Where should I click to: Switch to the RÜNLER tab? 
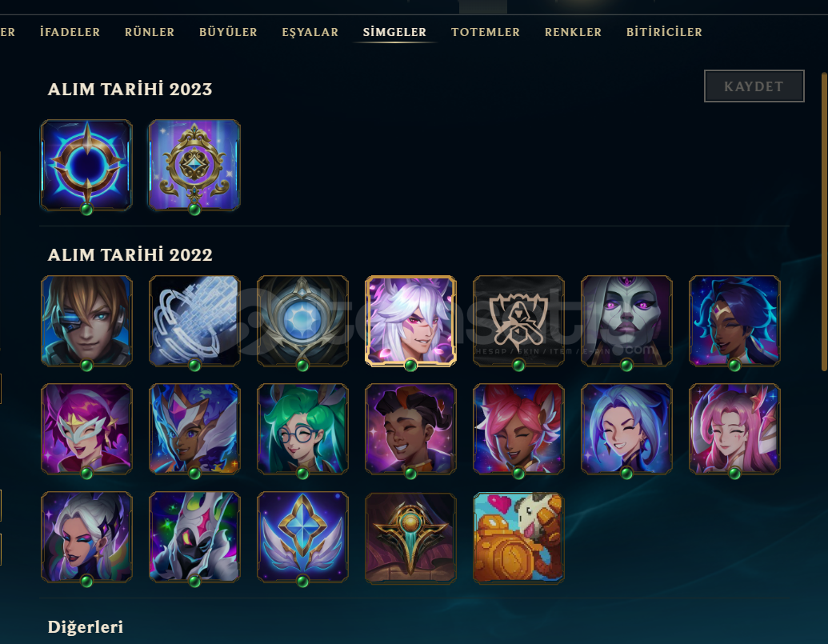[x=150, y=32]
